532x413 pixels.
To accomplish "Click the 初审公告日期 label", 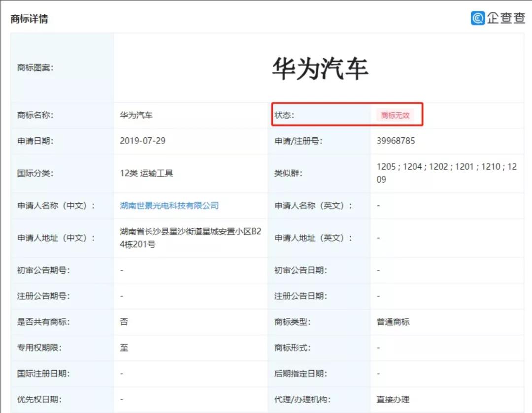I will (x=300, y=270).
